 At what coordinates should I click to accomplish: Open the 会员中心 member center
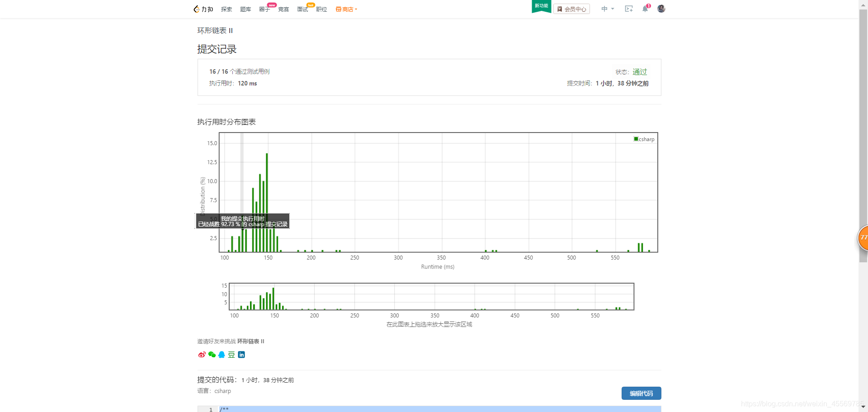[x=571, y=9]
